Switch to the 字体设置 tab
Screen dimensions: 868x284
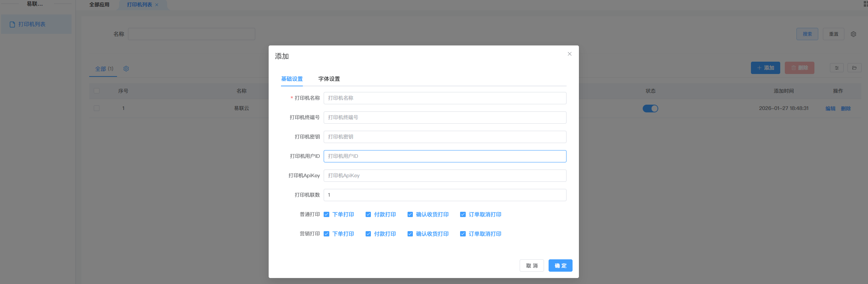pos(329,79)
